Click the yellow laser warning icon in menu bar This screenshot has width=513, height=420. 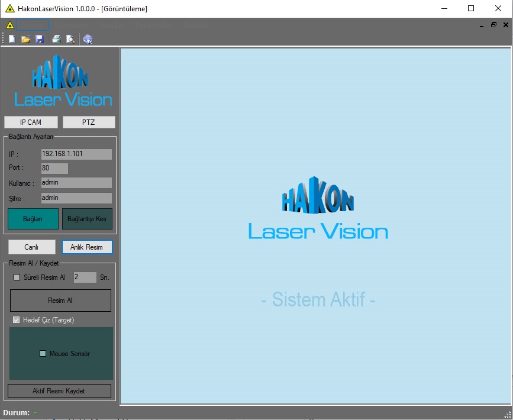tap(9, 25)
